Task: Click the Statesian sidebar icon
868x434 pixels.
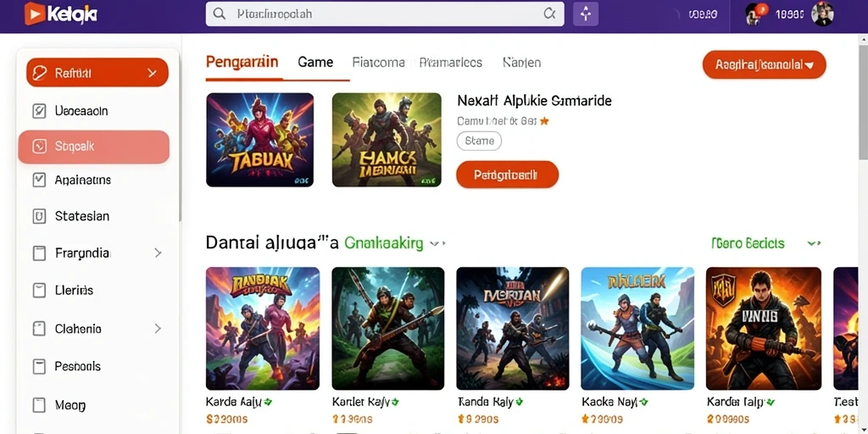Action: coord(39,216)
